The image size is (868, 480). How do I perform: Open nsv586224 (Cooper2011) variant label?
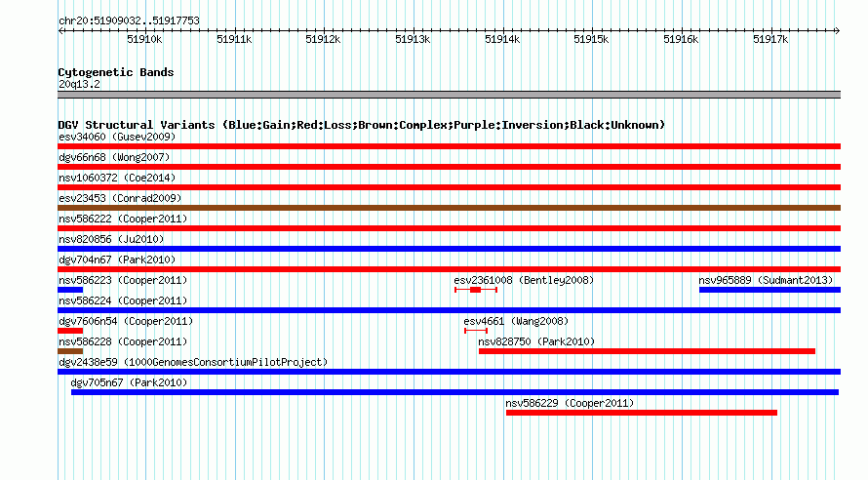coord(123,300)
